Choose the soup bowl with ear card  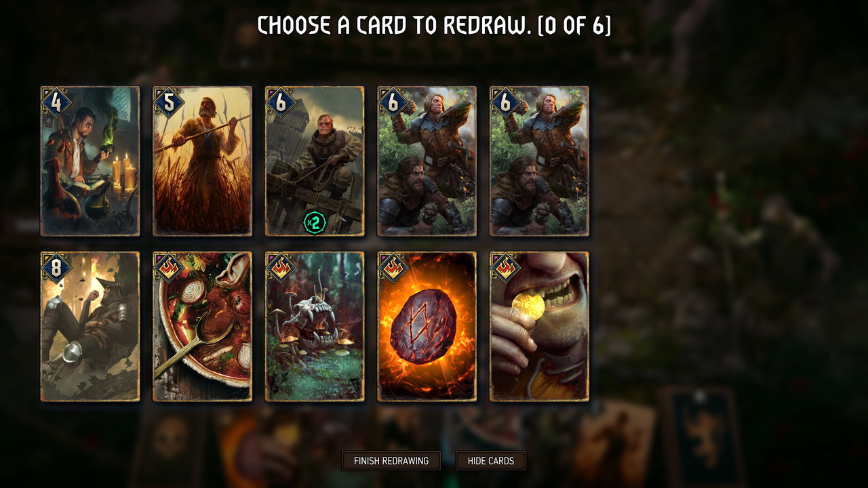202,327
